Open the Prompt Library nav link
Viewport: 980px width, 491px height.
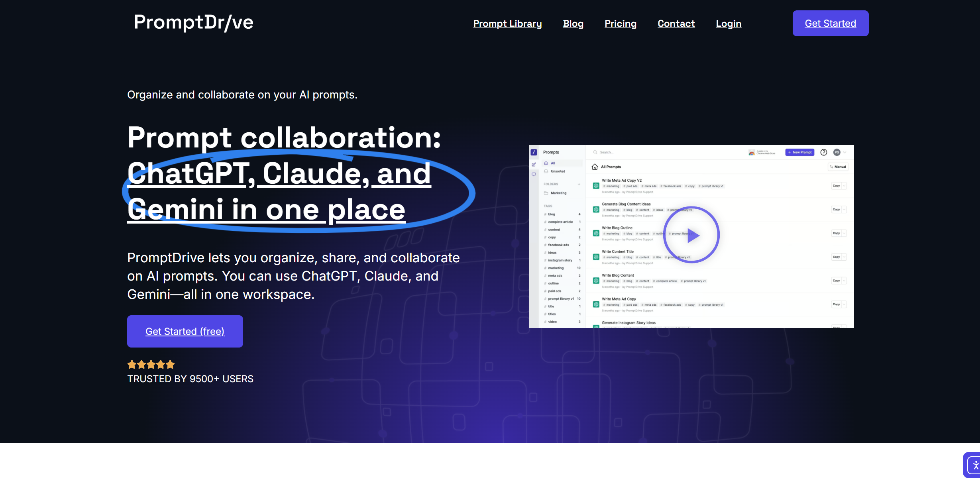tap(507, 24)
